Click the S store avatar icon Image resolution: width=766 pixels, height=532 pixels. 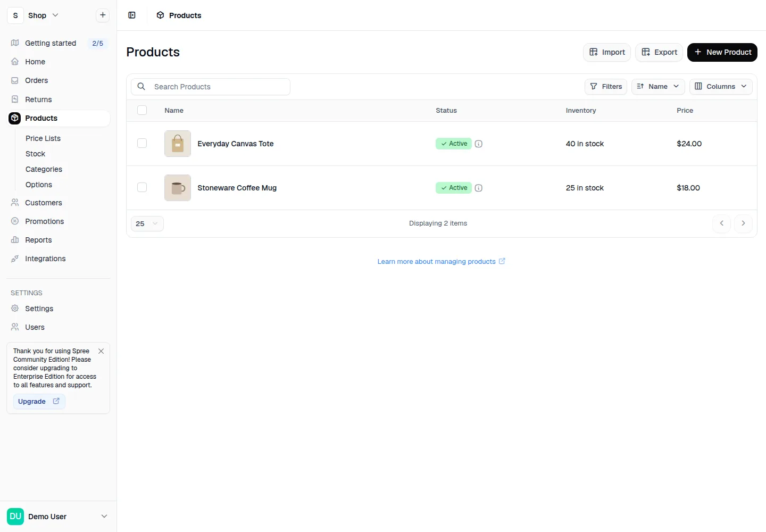15,15
